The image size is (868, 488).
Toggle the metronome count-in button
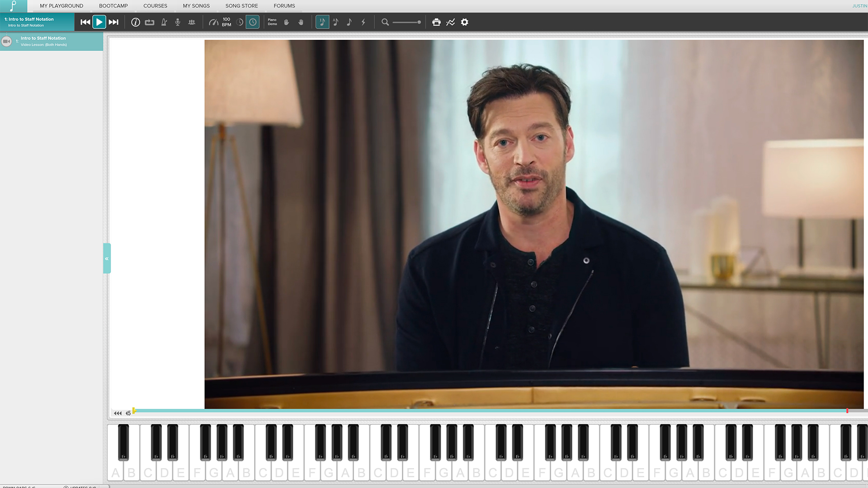point(253,22)
